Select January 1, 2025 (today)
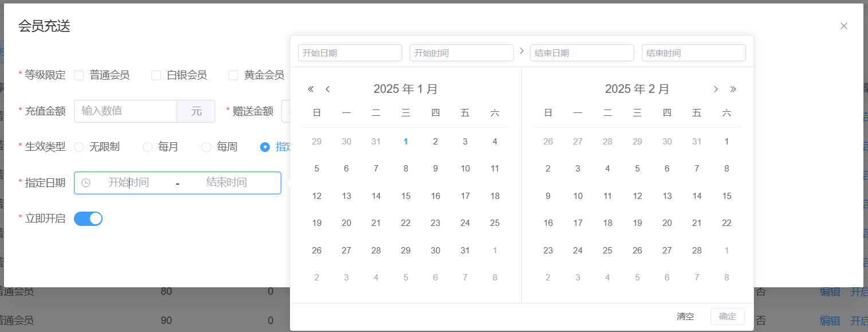The image size is (868, 332). tap(406, 142)
